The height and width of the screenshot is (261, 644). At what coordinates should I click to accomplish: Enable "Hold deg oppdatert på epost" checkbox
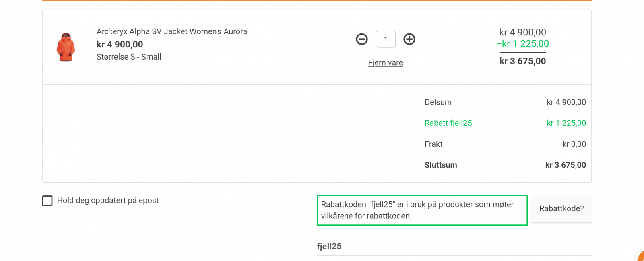click(47, 201)
